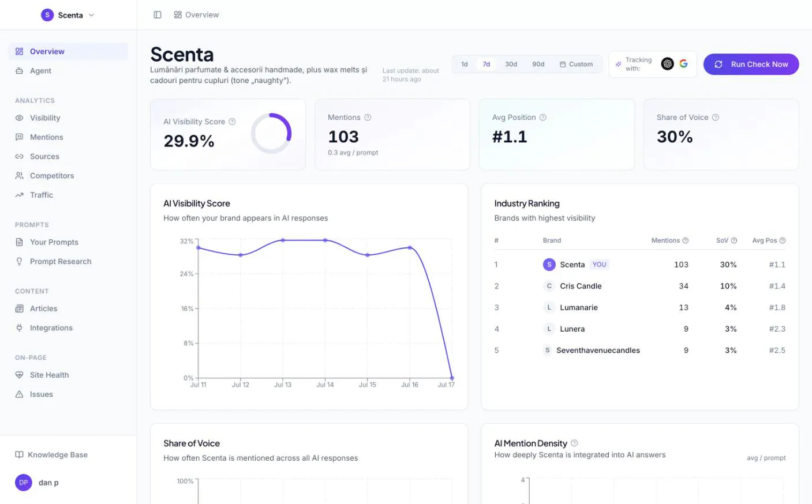Click the Agent robot icon in sidebar

pos(19,71)
